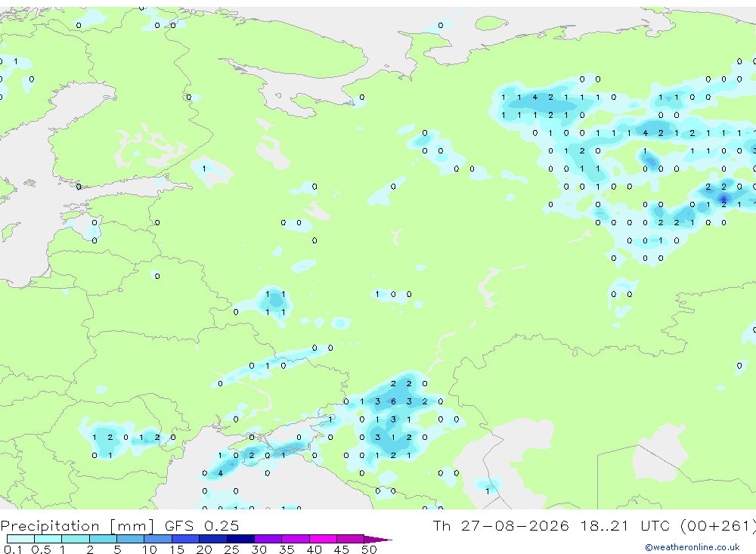Screen dimensions: 756x554
Task: Click the "Precipitation [mm]" title text
Action: 77,526
